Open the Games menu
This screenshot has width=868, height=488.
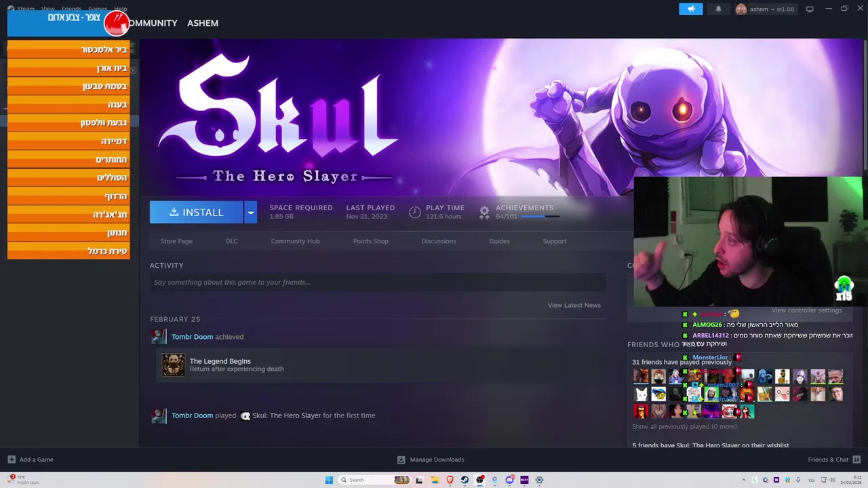click(98, 9)
